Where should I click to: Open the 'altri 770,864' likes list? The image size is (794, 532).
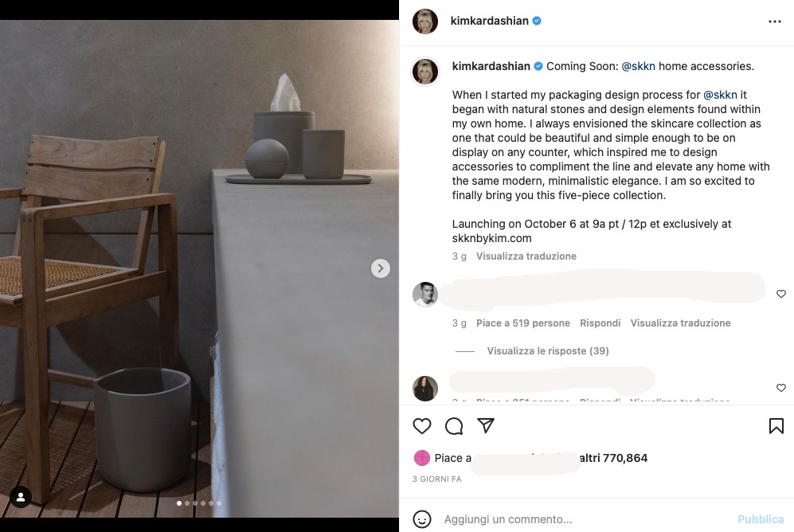(613, 457)
